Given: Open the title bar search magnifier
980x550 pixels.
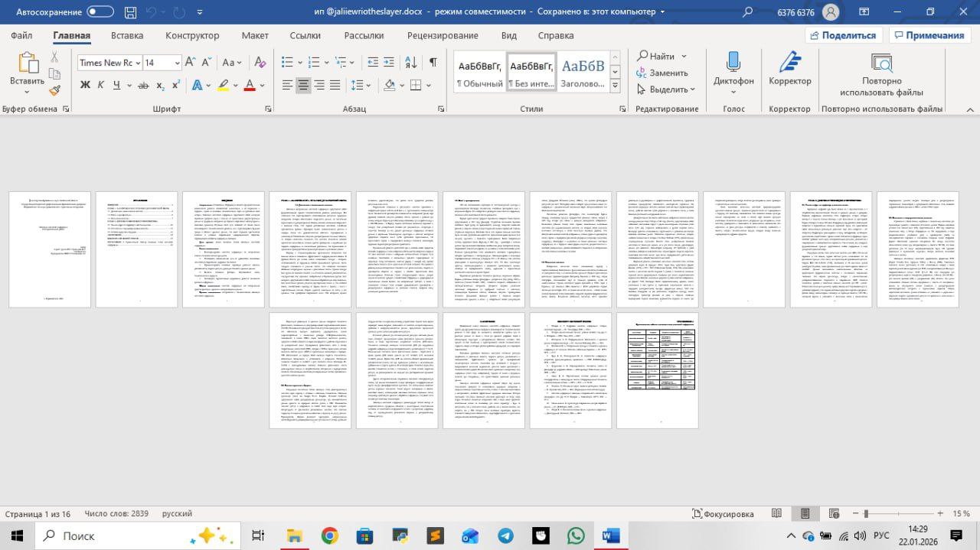Looking at the screenshot, I should [x=747, y=11].
